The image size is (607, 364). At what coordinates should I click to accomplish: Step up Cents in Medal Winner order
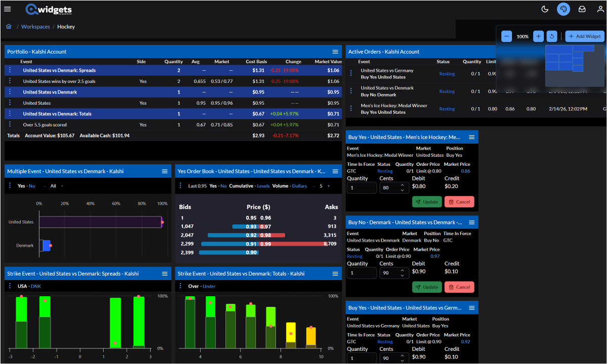[x=402, y=185]
